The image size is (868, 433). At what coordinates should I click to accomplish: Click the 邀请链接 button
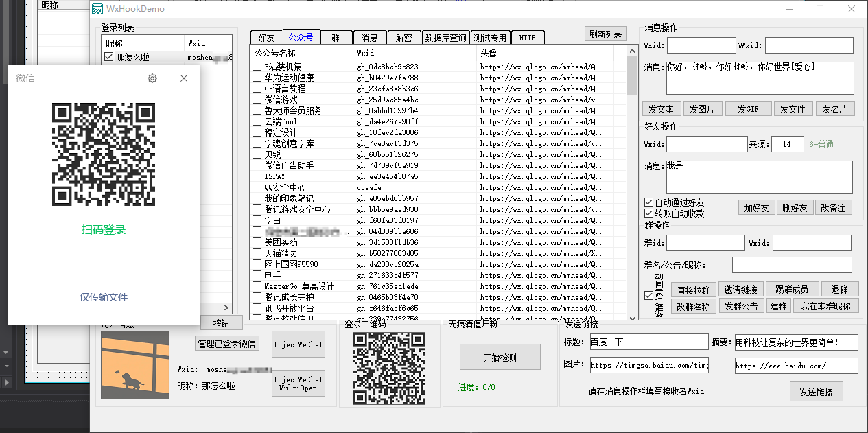[741, 290]
